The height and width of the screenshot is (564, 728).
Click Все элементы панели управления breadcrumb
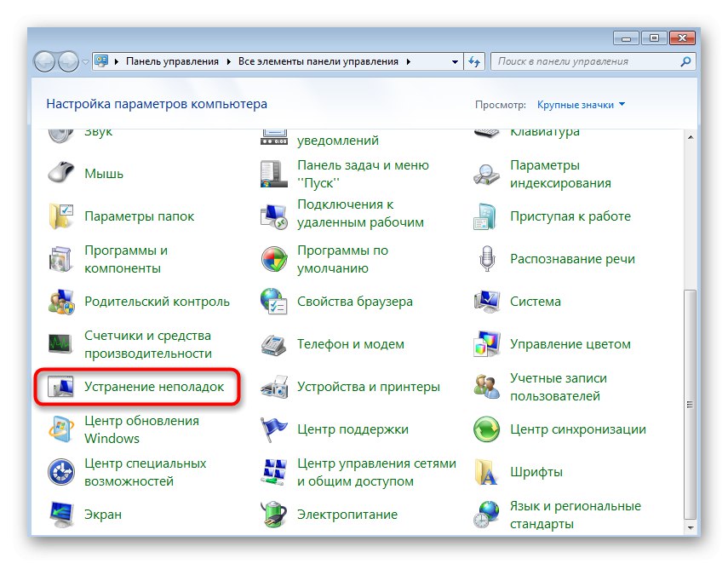point(318,61)
